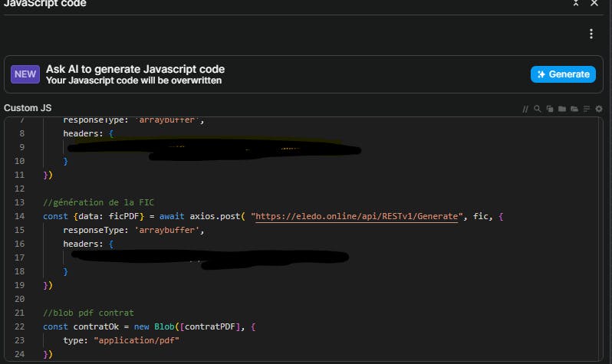The image size is (612, 364).
Task: Click 'type: "application/pdf"' text
Action: 121,340
